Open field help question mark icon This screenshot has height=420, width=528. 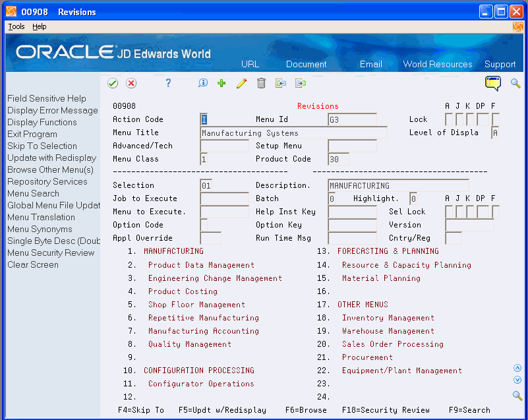tap(168, 83)
